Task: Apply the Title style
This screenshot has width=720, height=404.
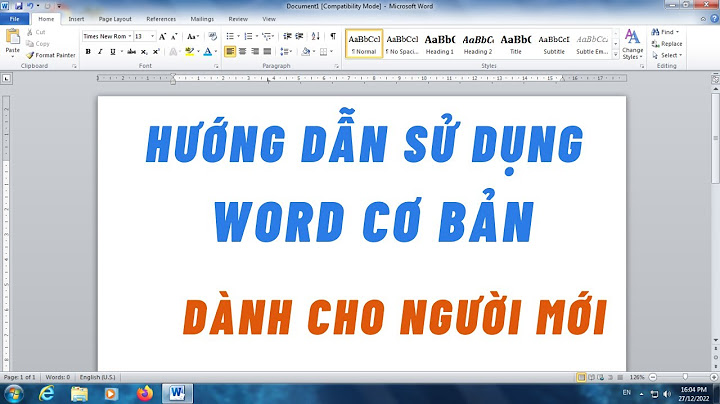Action: 516,45
